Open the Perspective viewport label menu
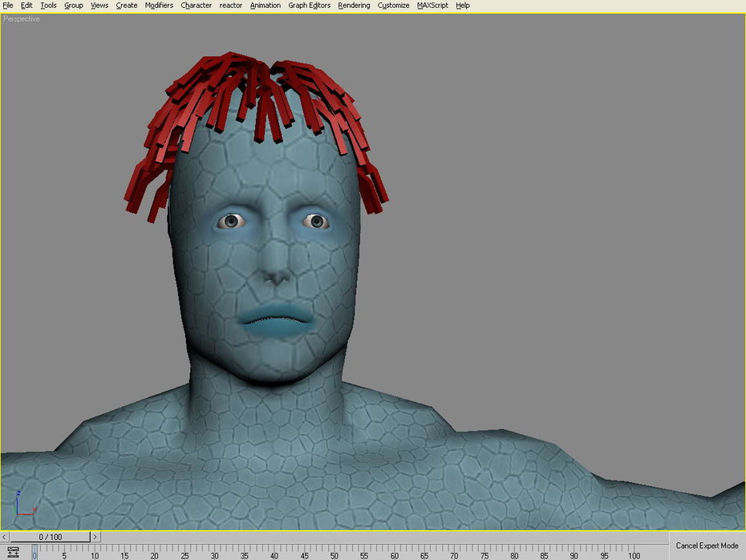746x560 pixels. pos(22,19)
